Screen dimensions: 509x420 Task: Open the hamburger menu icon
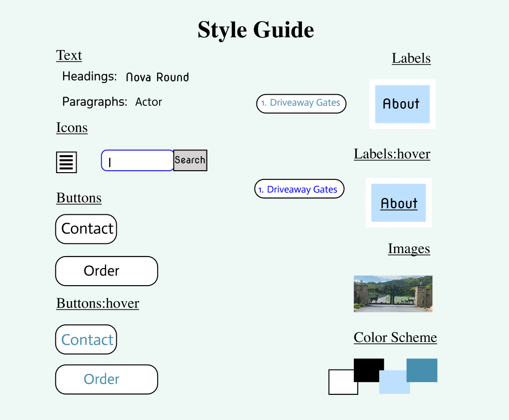66,162
